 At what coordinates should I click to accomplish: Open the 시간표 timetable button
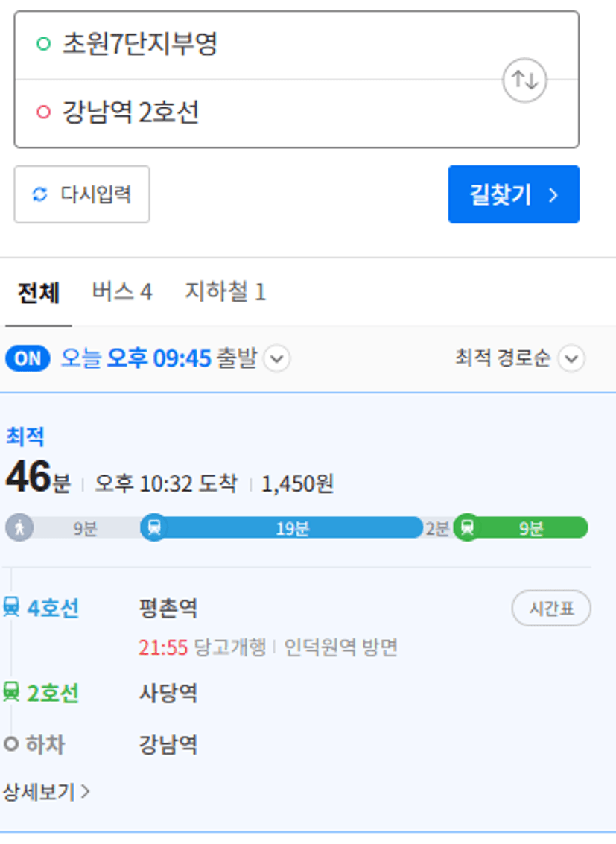click(x=551, y=609)
